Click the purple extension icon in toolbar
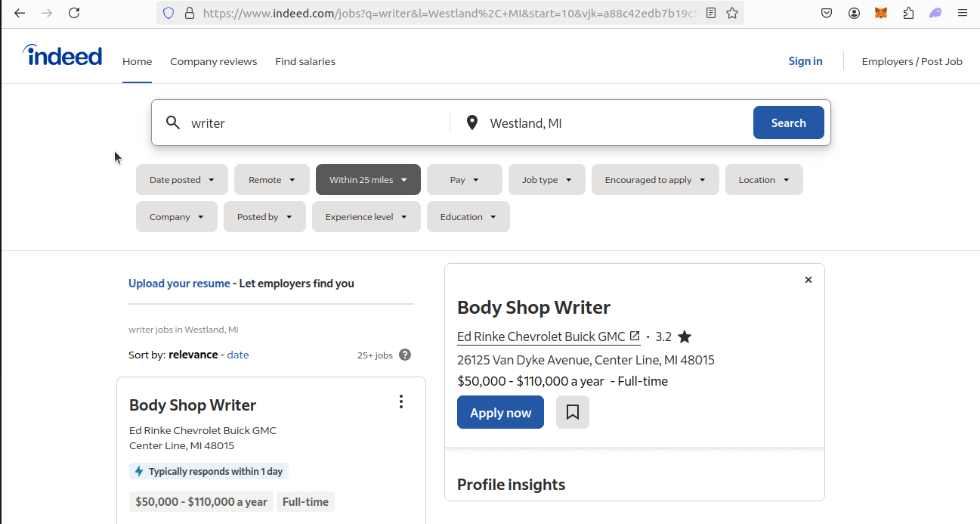 935,13
